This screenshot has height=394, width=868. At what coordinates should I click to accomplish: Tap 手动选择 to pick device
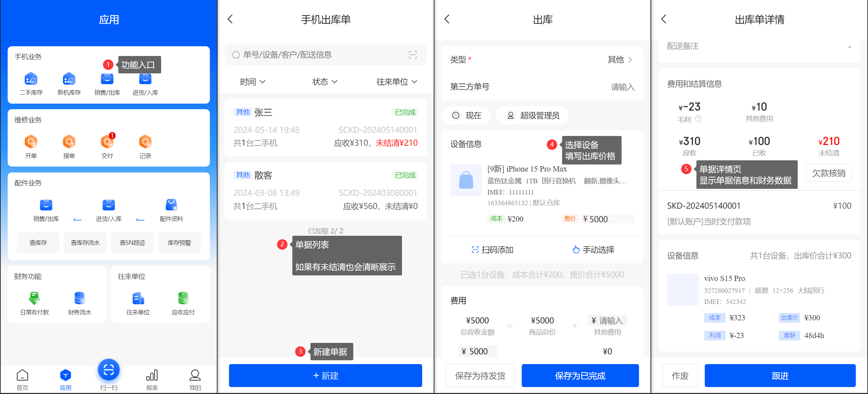pos(593,250)
